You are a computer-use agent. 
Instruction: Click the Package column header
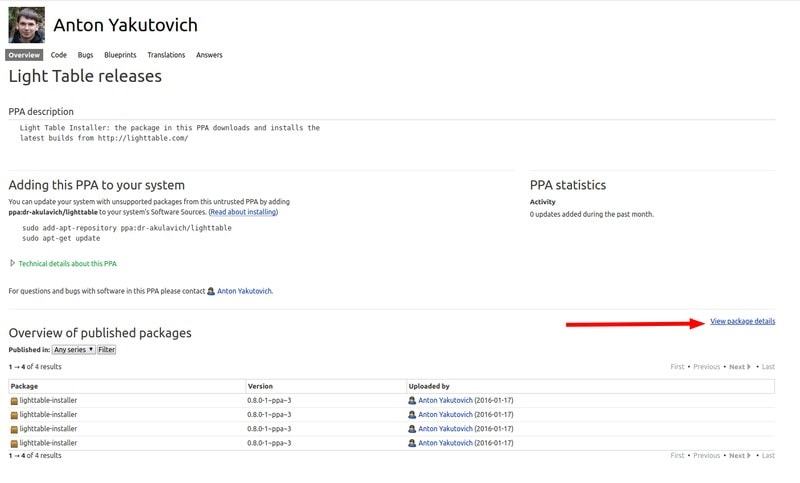[x=25, y=385]
